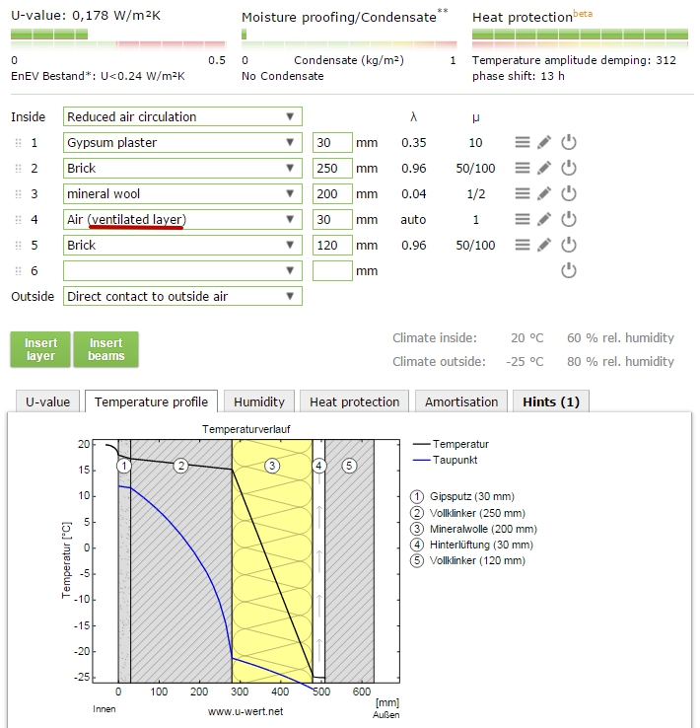Image resolution: width=700 pixels, height=728 pixels.
Task: Open layer options menu for row 5 Brick
Action: (x=523, y=245)
